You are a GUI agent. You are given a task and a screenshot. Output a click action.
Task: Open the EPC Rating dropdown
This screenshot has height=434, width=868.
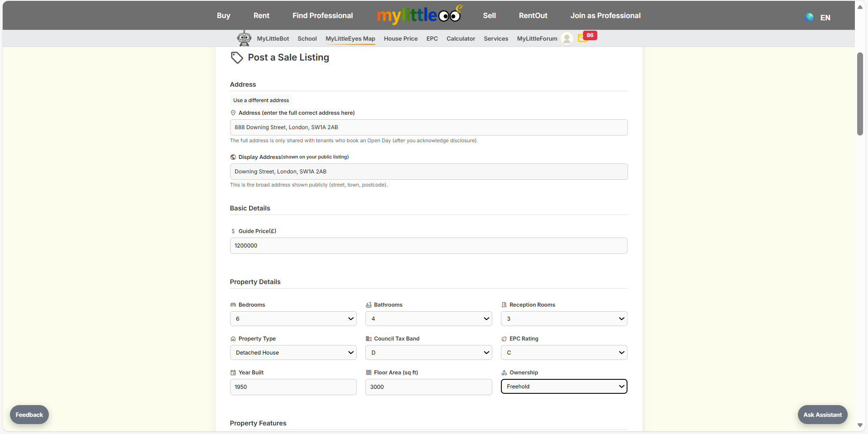(x=564, y=353)
